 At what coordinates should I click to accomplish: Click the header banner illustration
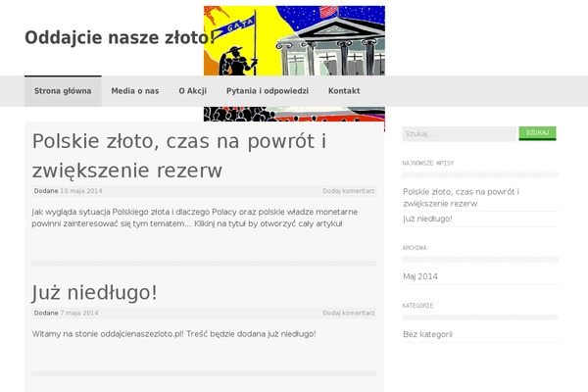294,40
